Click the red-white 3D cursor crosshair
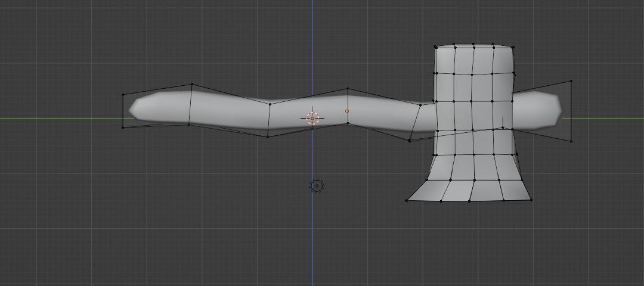The height and width of the screenshot is (286, 644). point(312,118)
